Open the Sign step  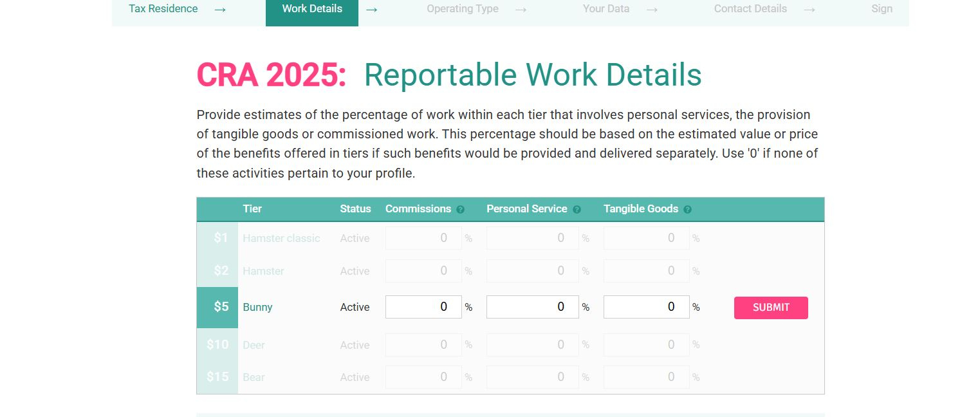click(x=882, y=9)
